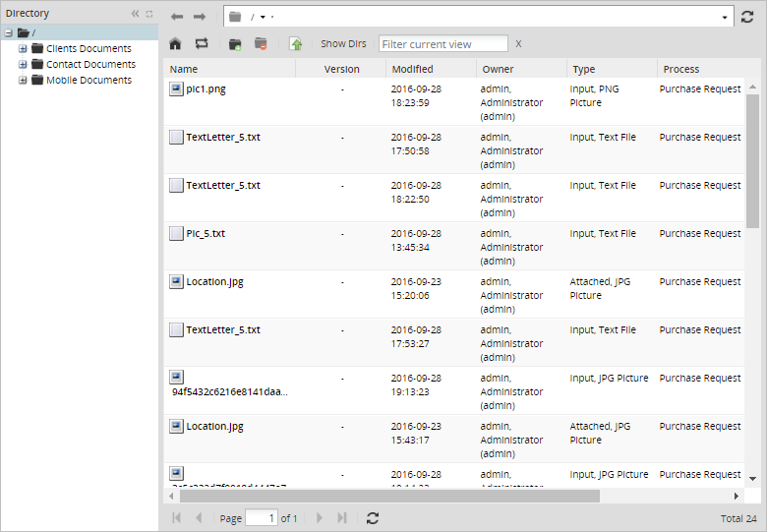
Task: Click the home directory icon
Action: click(175, 44)
